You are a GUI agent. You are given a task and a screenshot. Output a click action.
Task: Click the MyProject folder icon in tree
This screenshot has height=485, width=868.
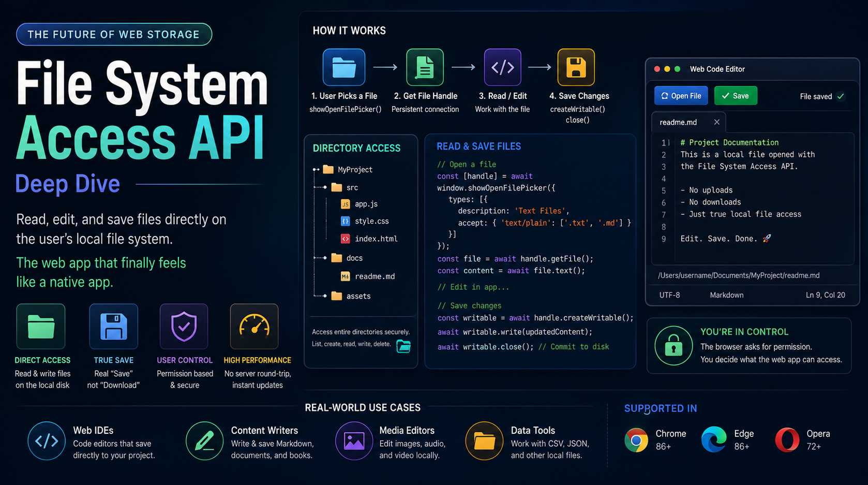point(328,169)
